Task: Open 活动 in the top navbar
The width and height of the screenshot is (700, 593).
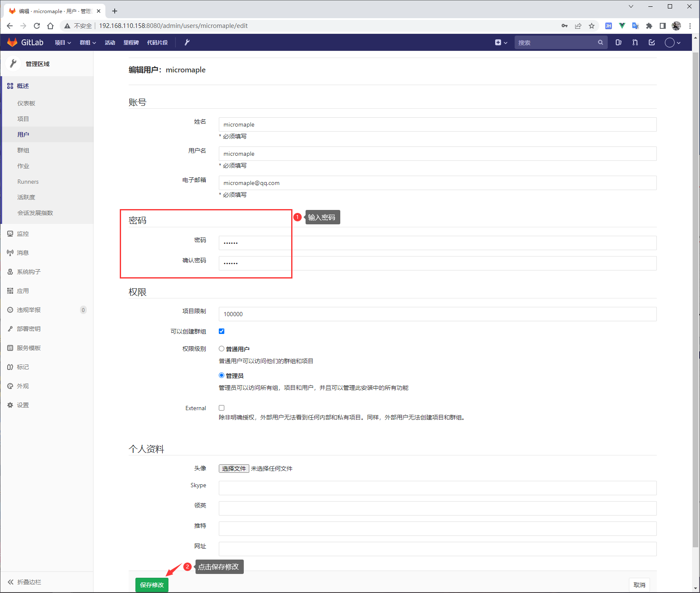Action: pyautogui.click(x=110, y=42)
